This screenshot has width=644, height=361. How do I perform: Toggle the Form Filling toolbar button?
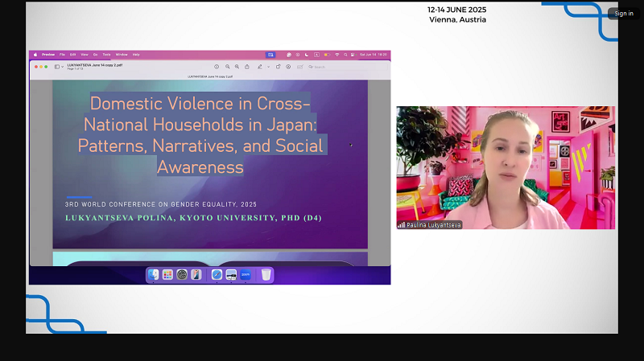tap(299, 67)
